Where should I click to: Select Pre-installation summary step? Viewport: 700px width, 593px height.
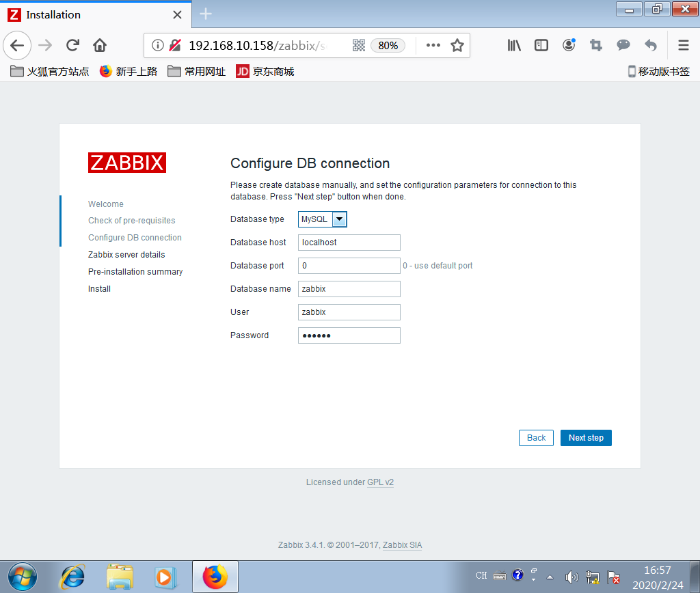[135, 272]
